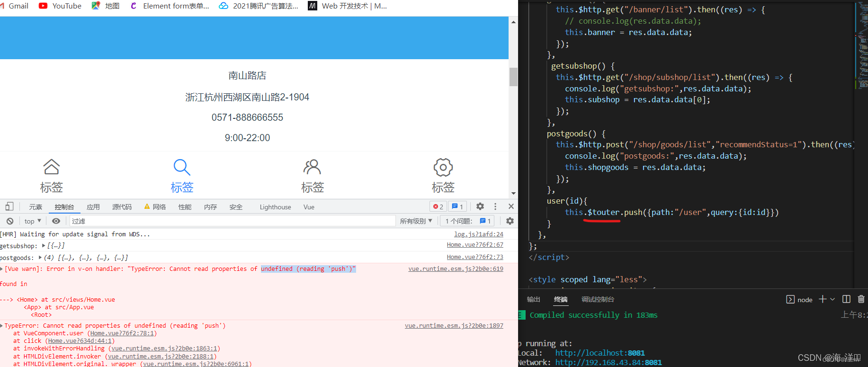
Task: Clear the console with the ban icon
Action: point(10,221)
